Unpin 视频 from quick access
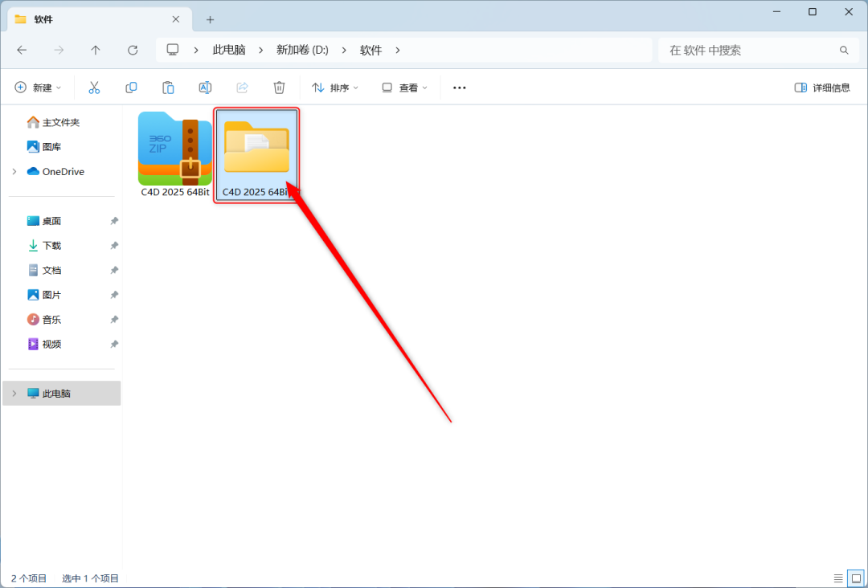The width and height of the screenshot is (868, 588). (114, 344)
